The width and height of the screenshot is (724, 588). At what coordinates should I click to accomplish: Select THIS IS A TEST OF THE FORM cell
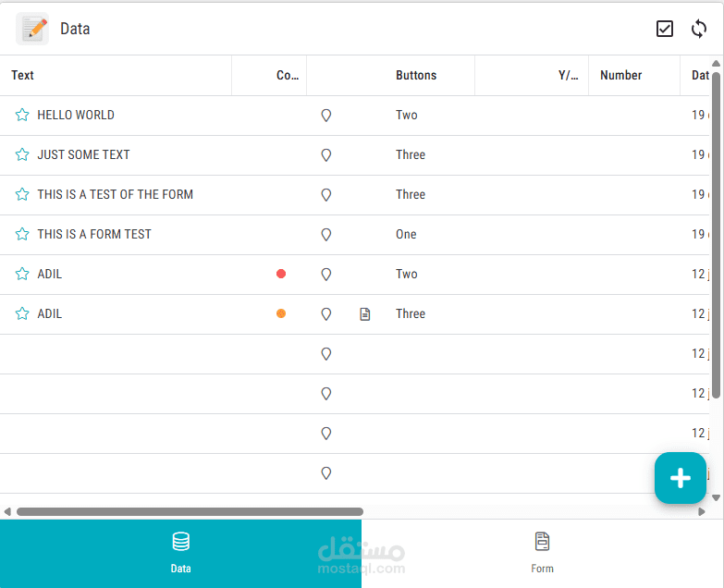point(115,194)
